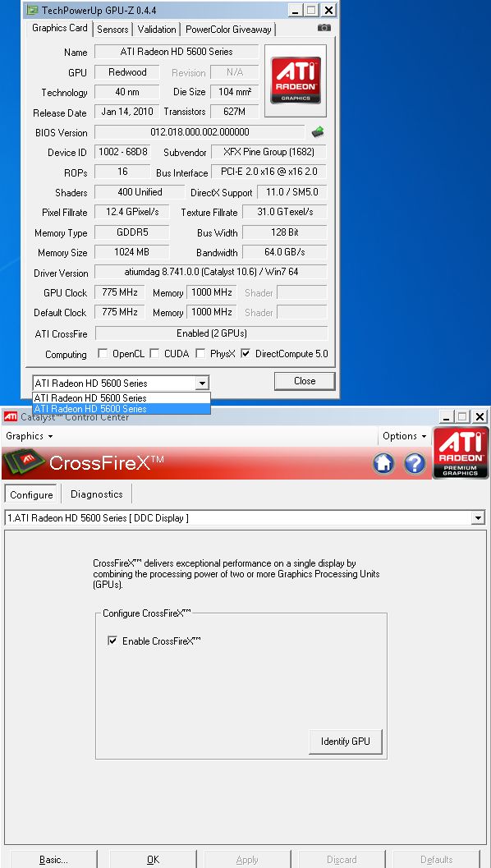
Task: Minimize the GPU-Z window
Action: 296,10
